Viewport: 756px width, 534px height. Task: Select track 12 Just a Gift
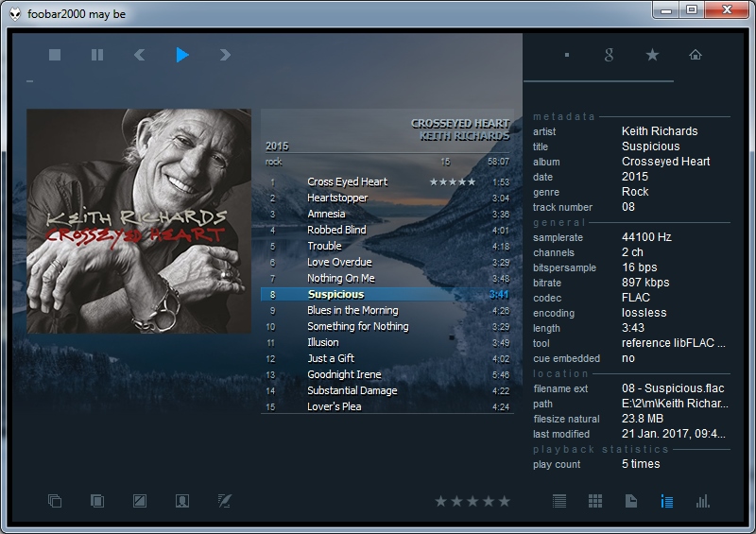[387, 358]
